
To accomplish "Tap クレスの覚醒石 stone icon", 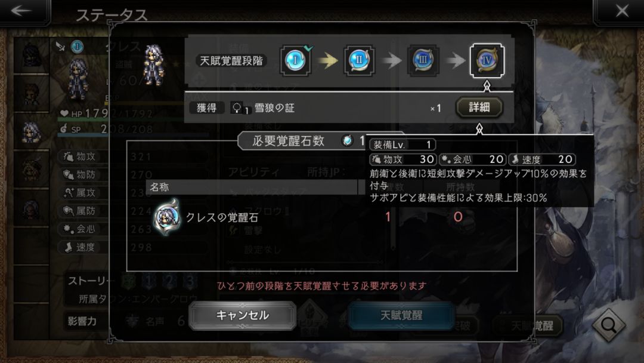I will [x=167, y=217].
